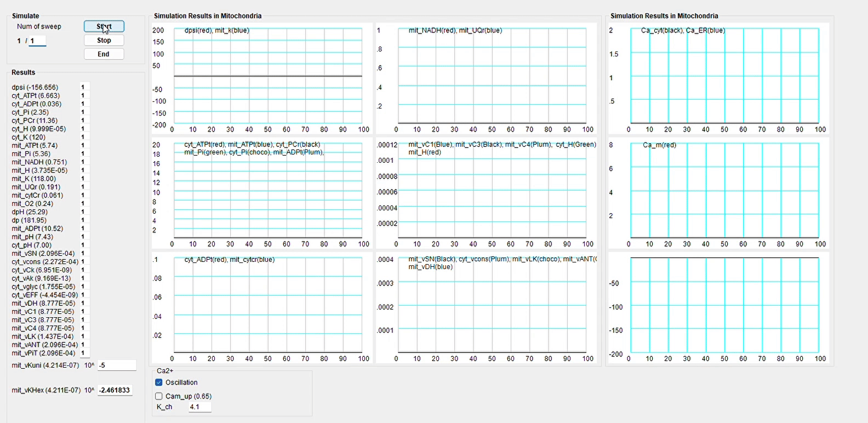
Task: Click the mit_NADH and mit_UQr chart
Action: pyautogui.click(x=492, y=77)
